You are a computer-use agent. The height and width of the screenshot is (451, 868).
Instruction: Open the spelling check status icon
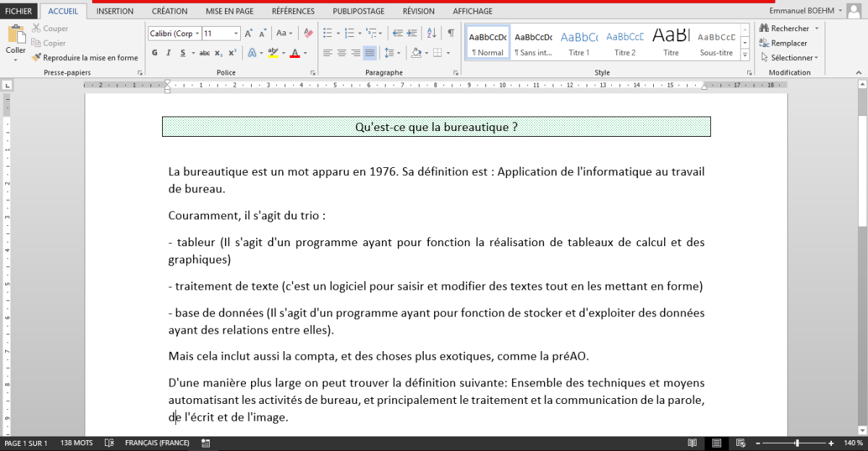109,443
